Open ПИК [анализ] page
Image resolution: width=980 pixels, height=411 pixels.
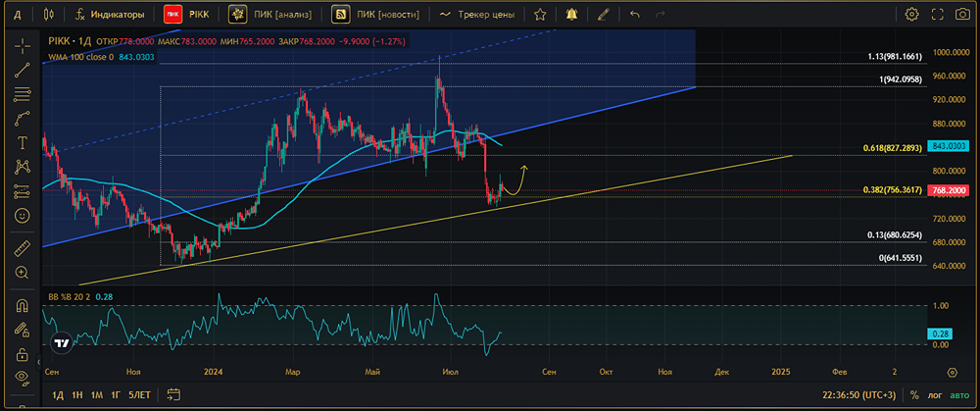(270, 14)
